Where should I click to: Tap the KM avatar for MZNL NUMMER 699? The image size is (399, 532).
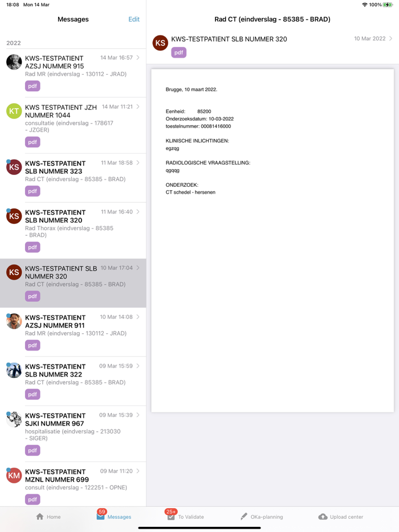(14, 476)
